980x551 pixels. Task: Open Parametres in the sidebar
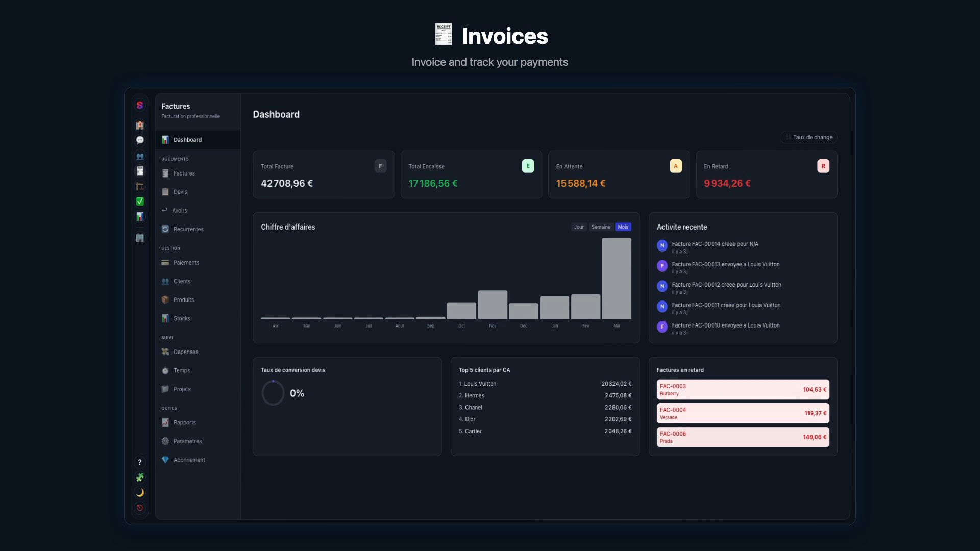click(x=187, y=441)
